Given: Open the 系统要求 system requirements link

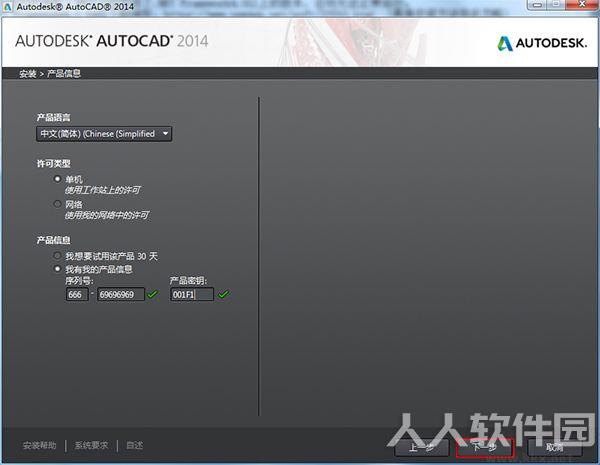Looking at the screenshot, I should pyautogui.click(x=91, y=445).
